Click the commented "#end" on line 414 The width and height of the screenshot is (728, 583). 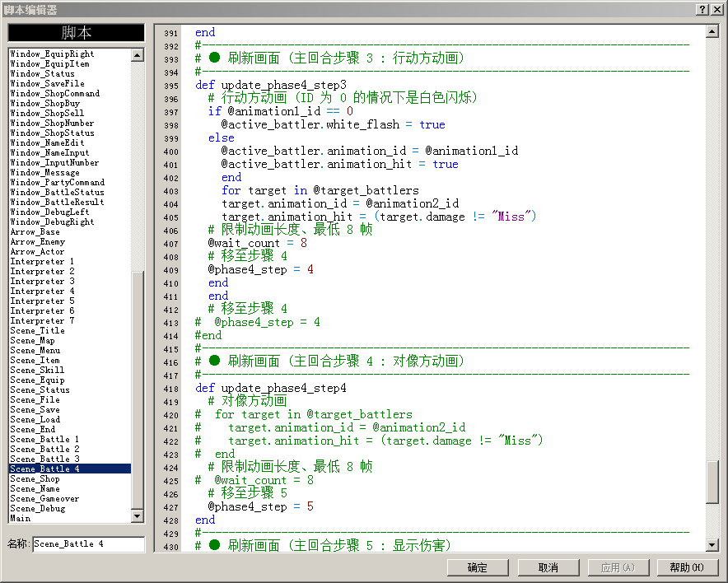click(x=208, y=335)
